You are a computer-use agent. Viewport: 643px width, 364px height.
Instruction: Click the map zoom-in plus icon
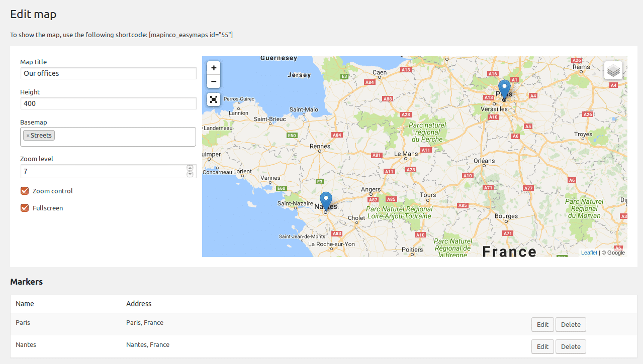click(x=213, y=68)
